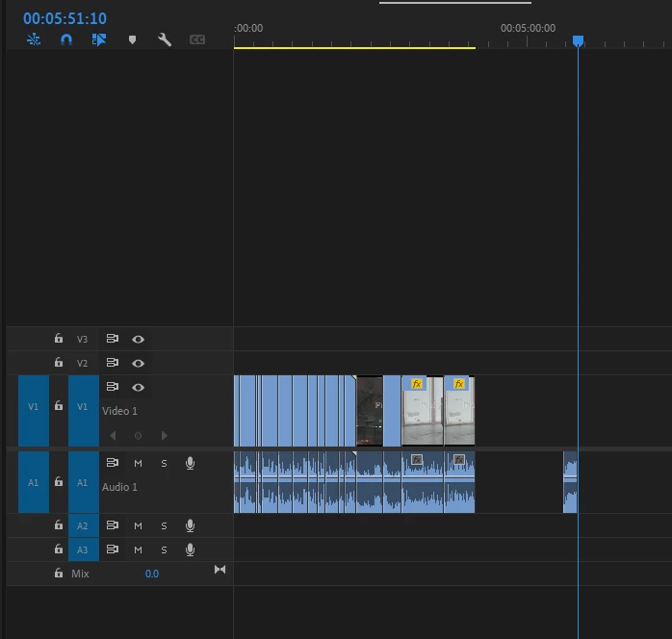Toggle insert sequence as nest option
672x639 pixels.
tap(34, 39)
